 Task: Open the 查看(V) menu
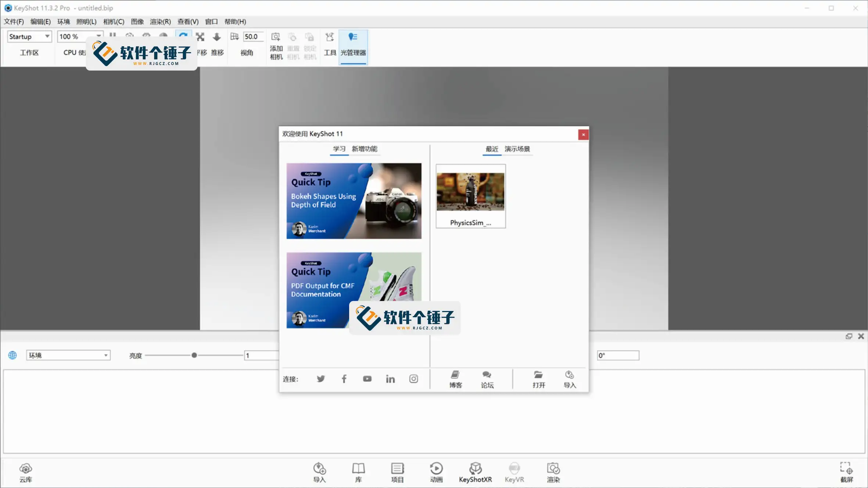coord(188,22)
